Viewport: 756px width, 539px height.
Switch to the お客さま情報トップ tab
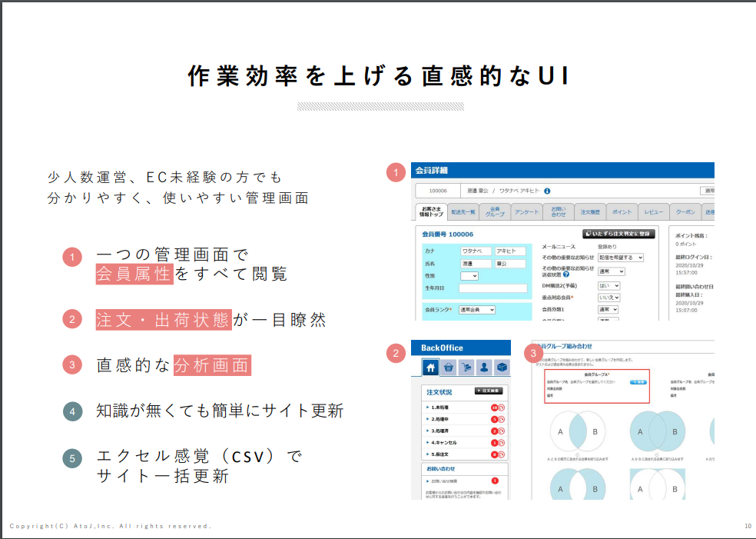click(x=431, y=212)
